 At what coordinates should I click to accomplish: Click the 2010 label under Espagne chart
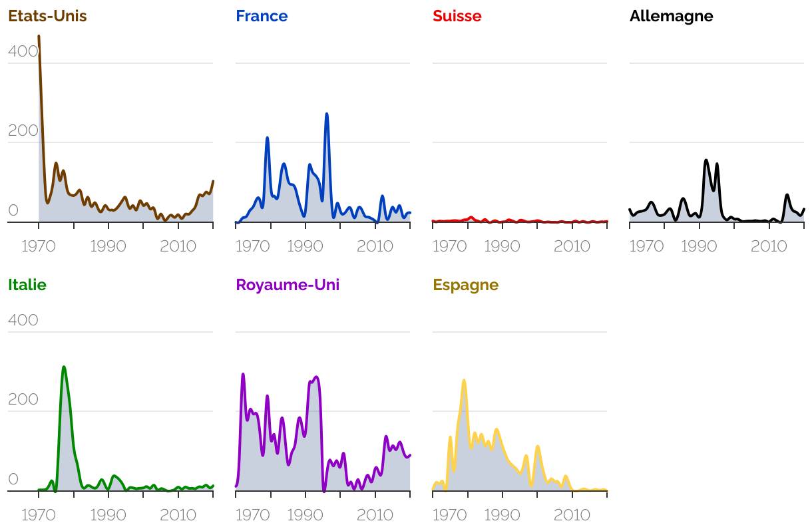click(x=572, y=515)
